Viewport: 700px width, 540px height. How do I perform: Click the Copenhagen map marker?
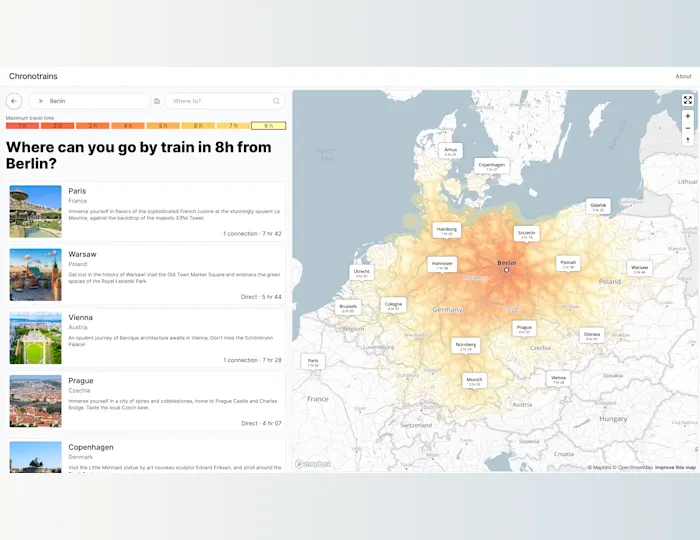pyautogui.click(x=492, y=166)
